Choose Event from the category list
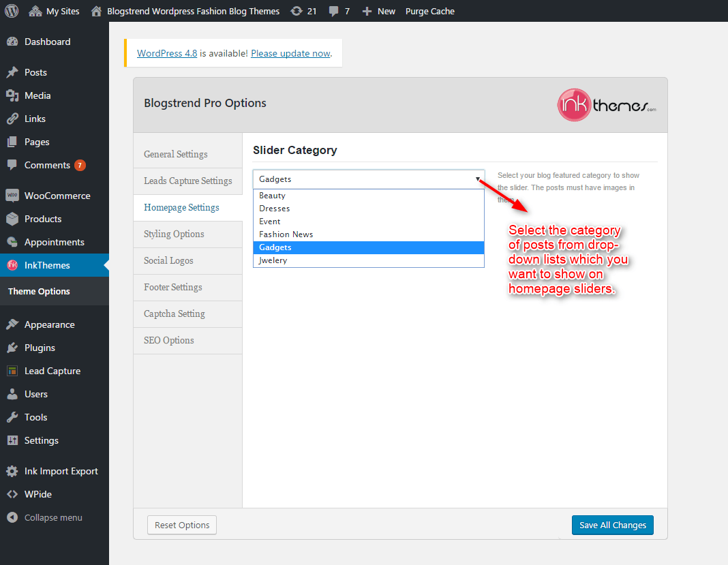 click(369, 222)
